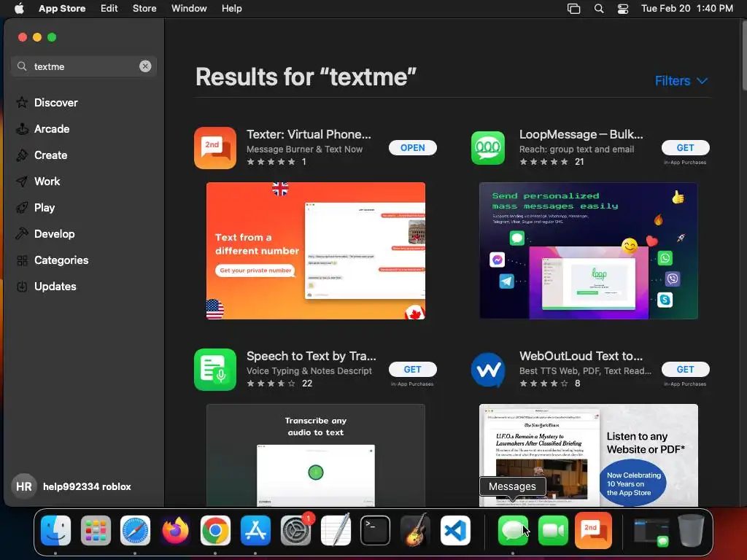747x560 pixels.
Task: Launch Visual Studio Code from dock
Action: click(x=455, y=531)
